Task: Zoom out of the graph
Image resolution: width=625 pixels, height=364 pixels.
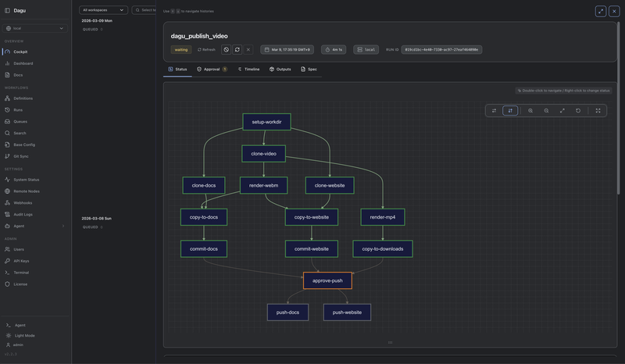Action: (546, 110)
